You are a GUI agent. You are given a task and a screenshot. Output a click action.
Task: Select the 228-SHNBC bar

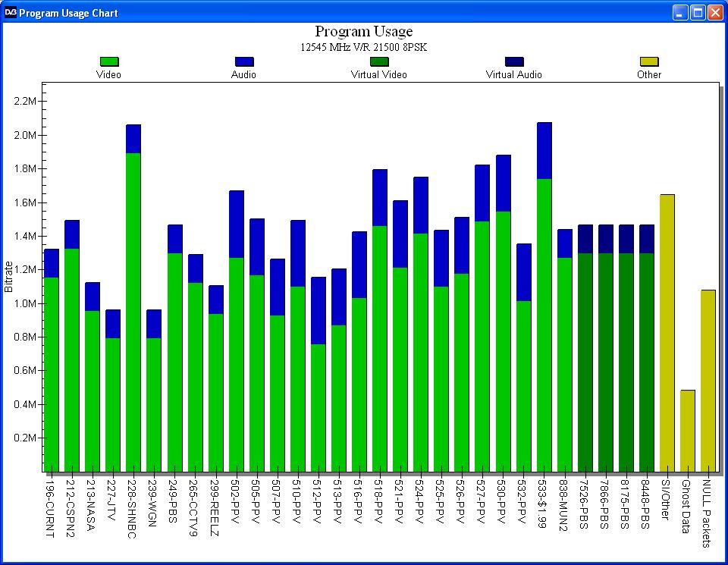[133, 298]
